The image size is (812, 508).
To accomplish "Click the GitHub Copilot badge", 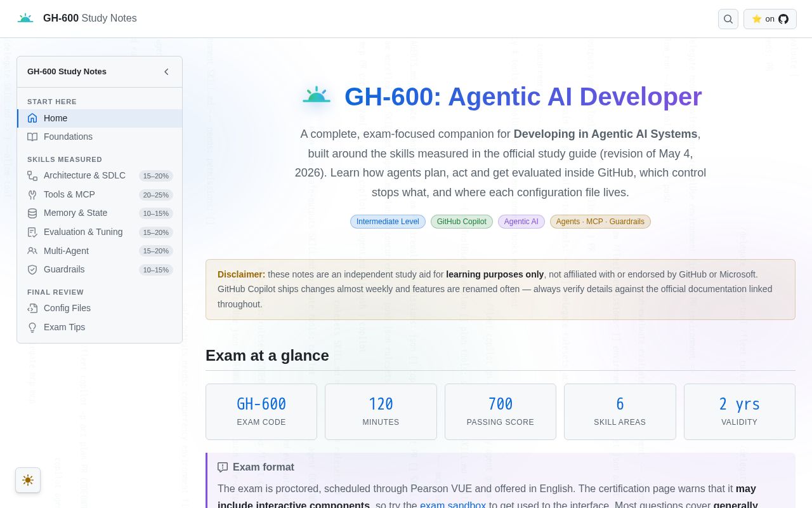I will 462,222.
